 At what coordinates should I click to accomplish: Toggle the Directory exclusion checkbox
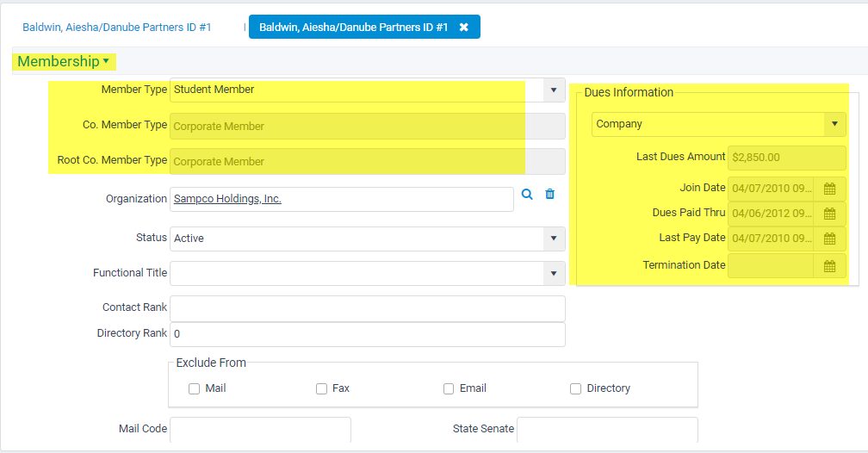click(576, 389)
